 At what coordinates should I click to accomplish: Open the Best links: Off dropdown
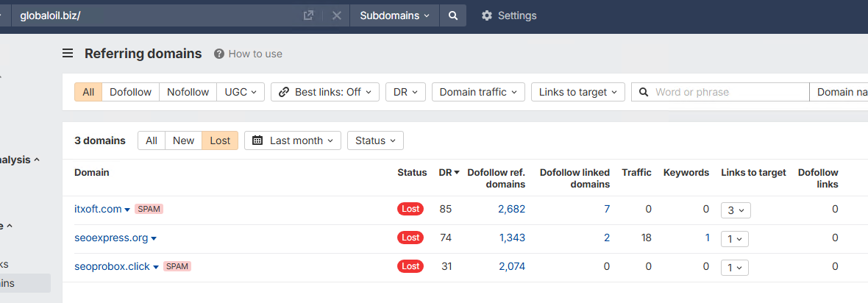tap(324, 92)
